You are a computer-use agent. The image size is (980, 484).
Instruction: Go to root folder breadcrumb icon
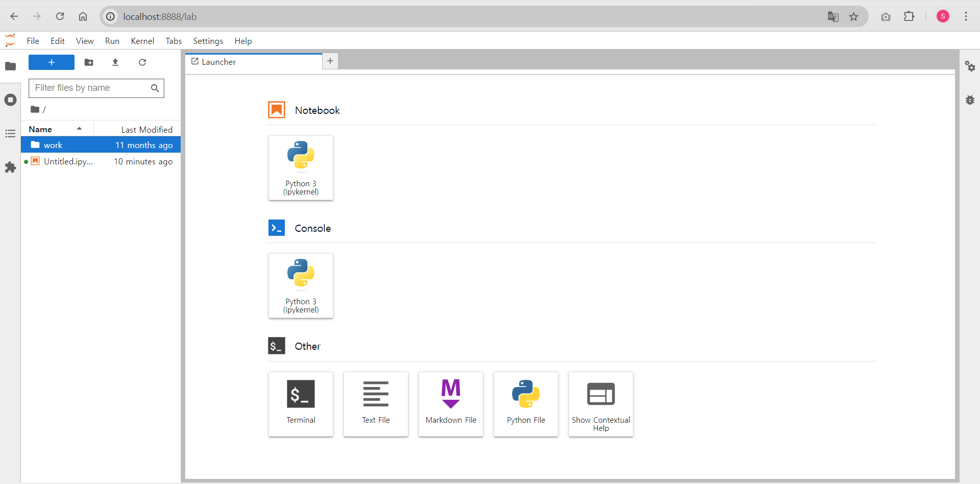[x=35, y=109]
